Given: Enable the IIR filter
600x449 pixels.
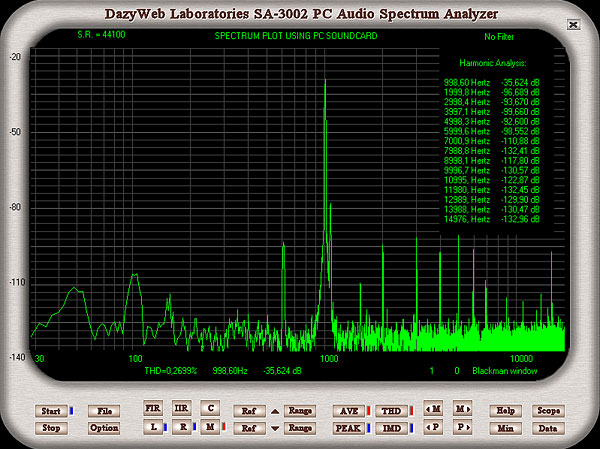Looking at the screenshot, I should click(181, 409).
